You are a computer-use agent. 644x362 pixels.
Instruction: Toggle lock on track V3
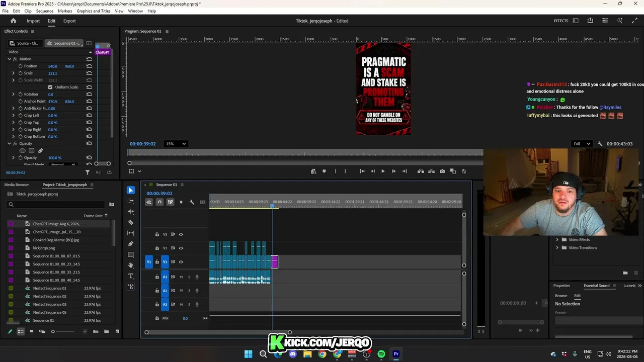(157, 234)
